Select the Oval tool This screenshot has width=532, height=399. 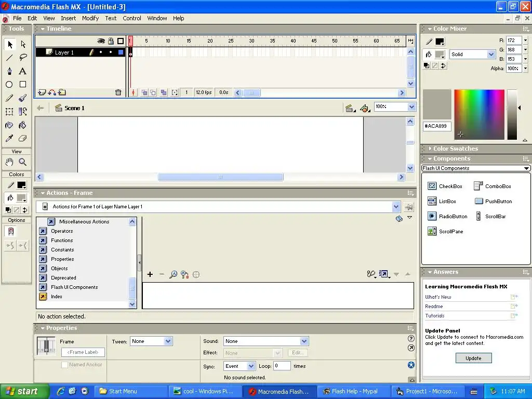coord(9,85)
